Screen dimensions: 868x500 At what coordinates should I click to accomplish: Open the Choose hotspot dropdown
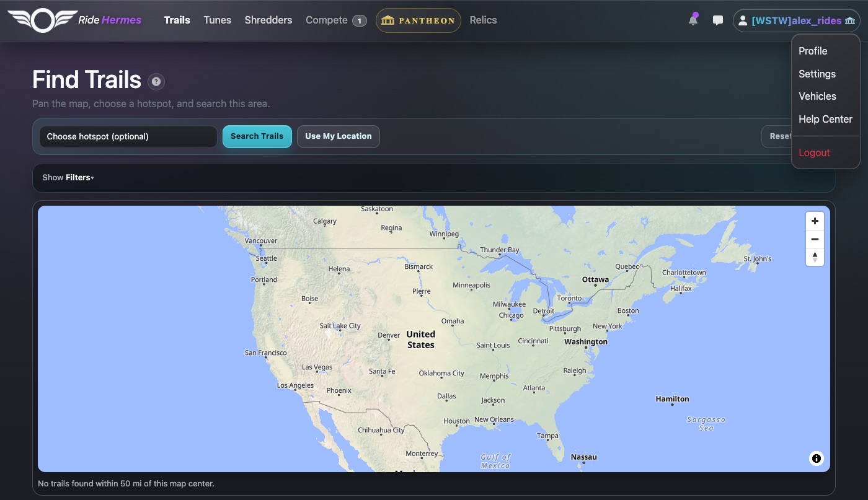(128, 136)
